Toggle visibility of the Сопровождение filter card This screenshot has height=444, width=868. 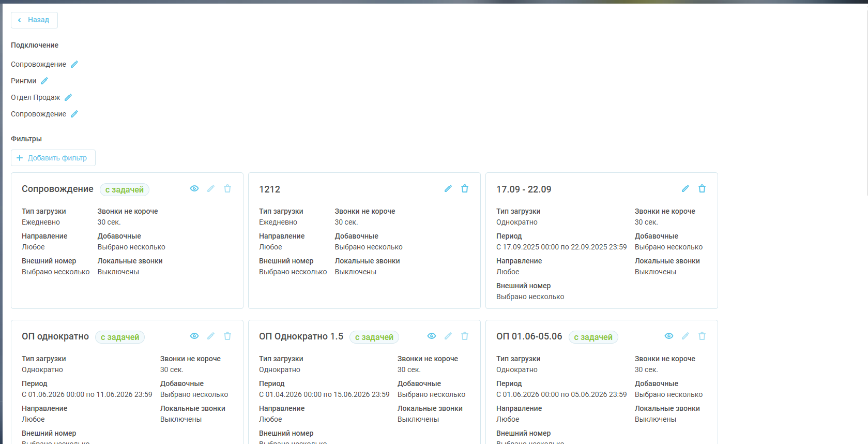click(x=194, y=188)
